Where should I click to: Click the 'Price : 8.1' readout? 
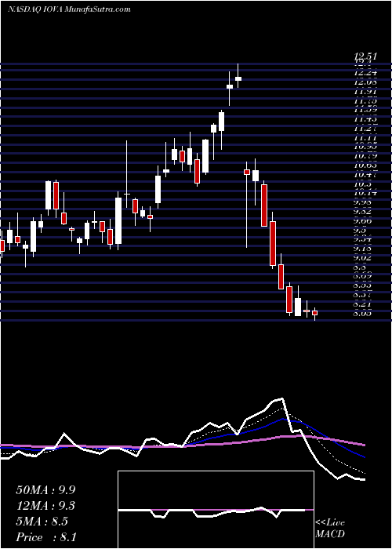pos(46,537)
